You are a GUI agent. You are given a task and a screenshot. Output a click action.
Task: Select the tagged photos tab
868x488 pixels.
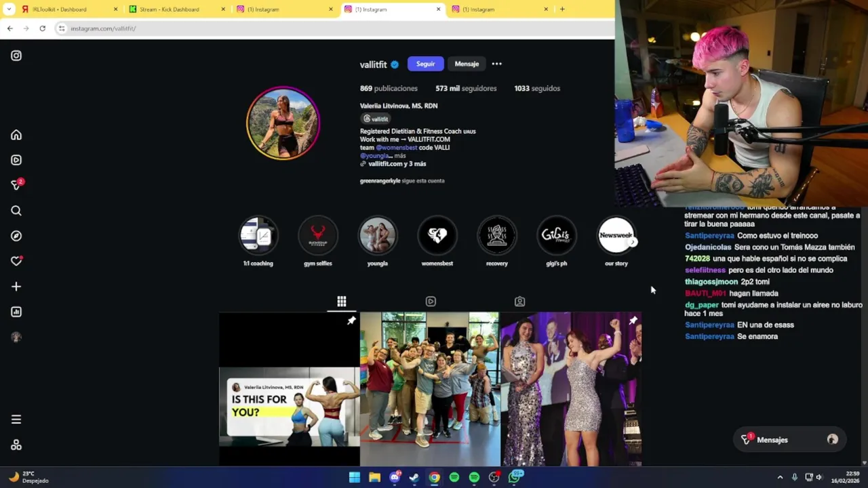tap(519, 302)
